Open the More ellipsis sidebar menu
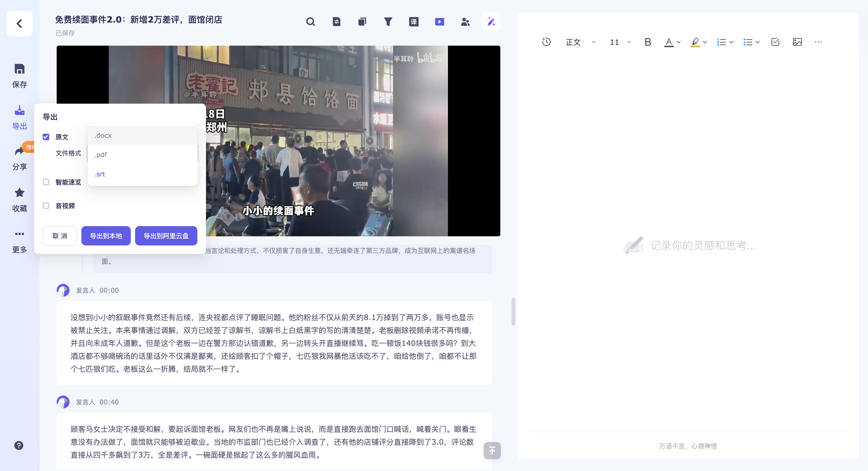868x471 pixels. 20,234
